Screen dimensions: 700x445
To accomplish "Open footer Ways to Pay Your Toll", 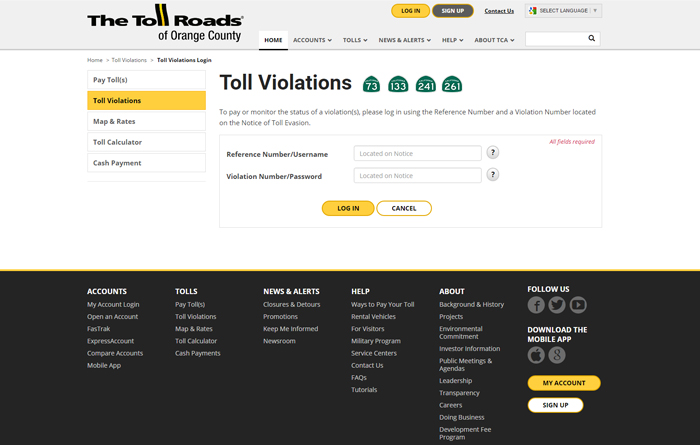I will point(383,304).
